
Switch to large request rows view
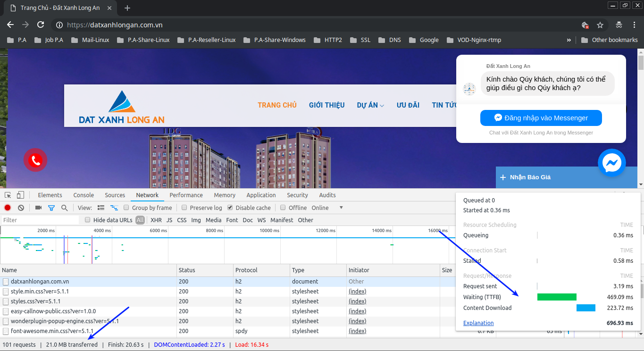click(x=101, y=208)
